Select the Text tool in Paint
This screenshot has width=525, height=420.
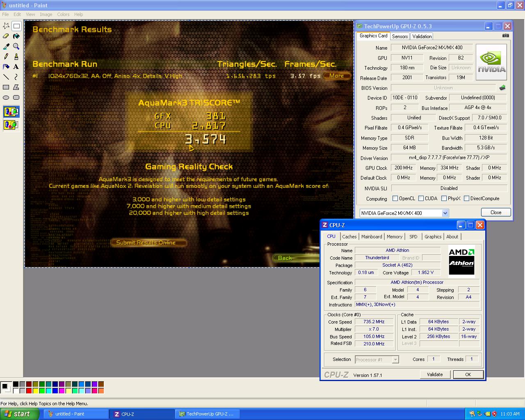(16, 66)
